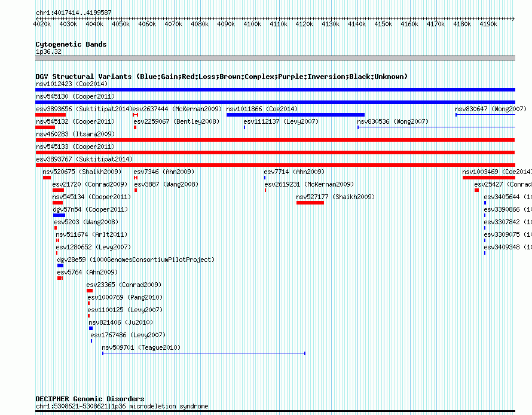Open the esv3893656 (Suktitipat2014) variant
Viewport: 532px width, 415px height.
[84, 109]
